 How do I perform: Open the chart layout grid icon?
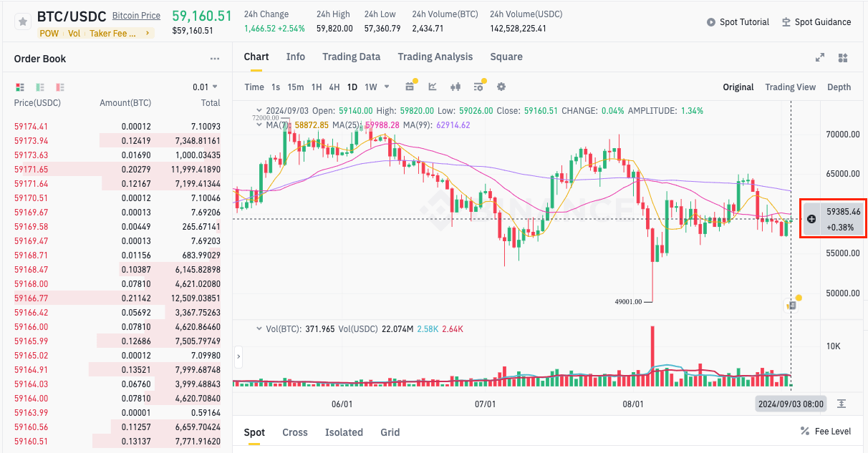pyautogui.click(x=843, y=58)
